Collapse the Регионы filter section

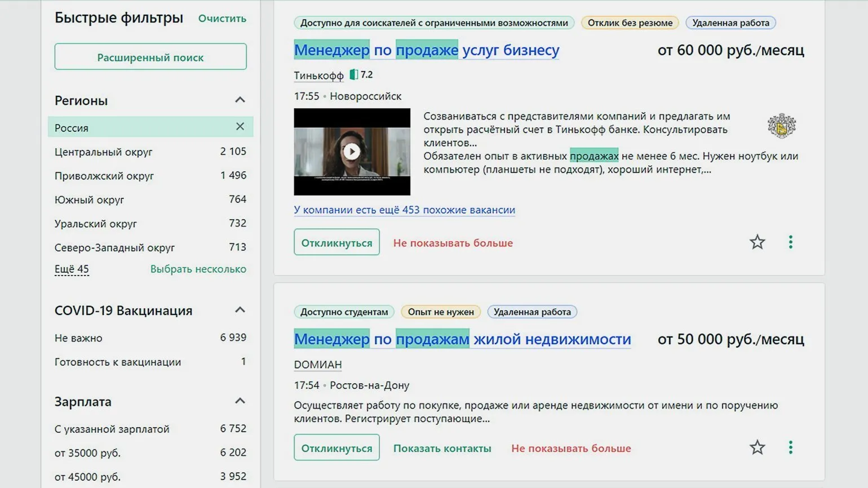coord(240,100)
